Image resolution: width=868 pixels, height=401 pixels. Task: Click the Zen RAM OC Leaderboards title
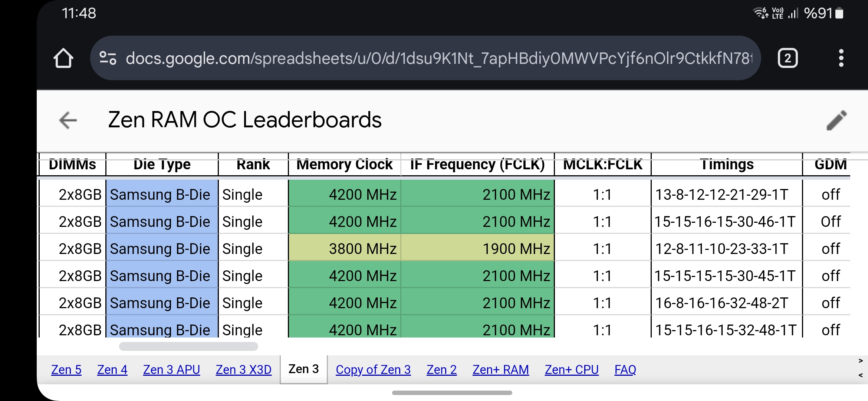tap(245, 120)
